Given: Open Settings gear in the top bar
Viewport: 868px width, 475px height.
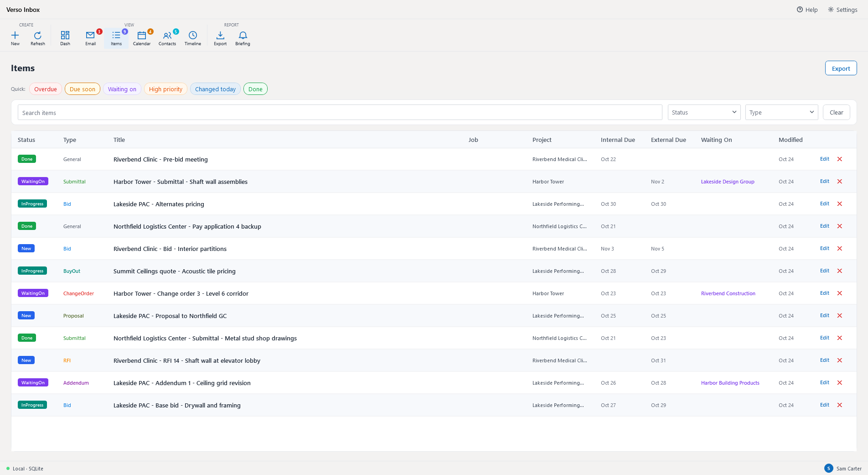Looking at the screenshot, I should (843, 10).
